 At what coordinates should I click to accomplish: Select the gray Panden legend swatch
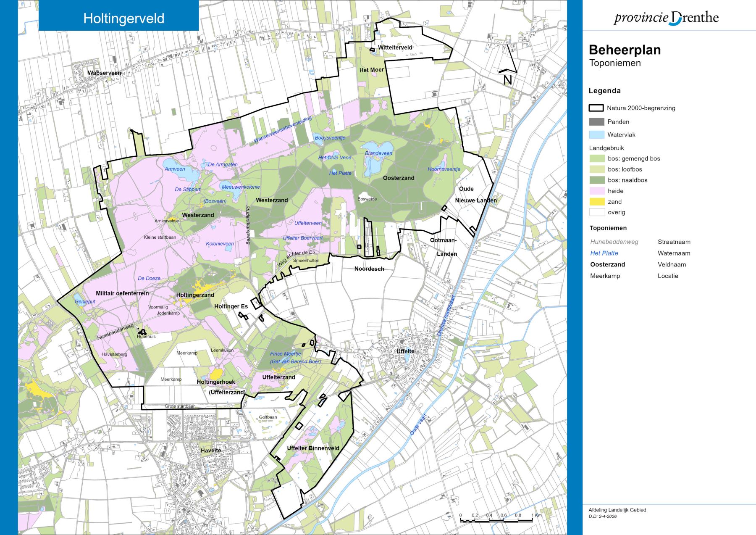click(596, 122)
